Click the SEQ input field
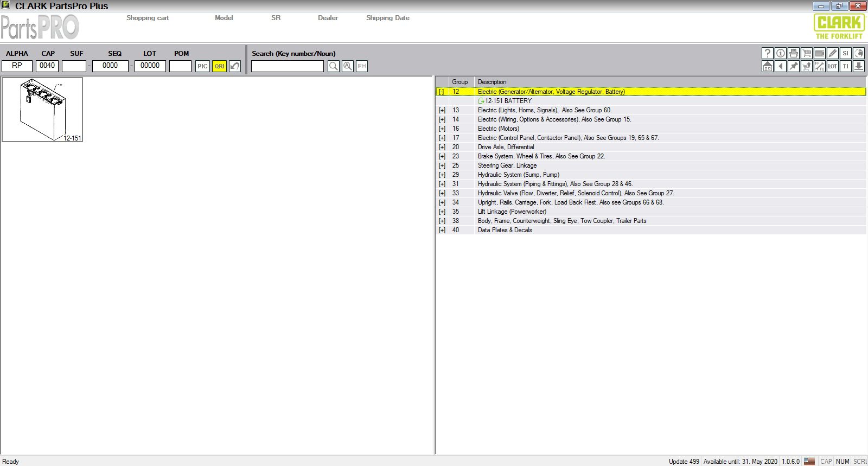The width and height of the screenshot is (868, 466). coord(110,66)
